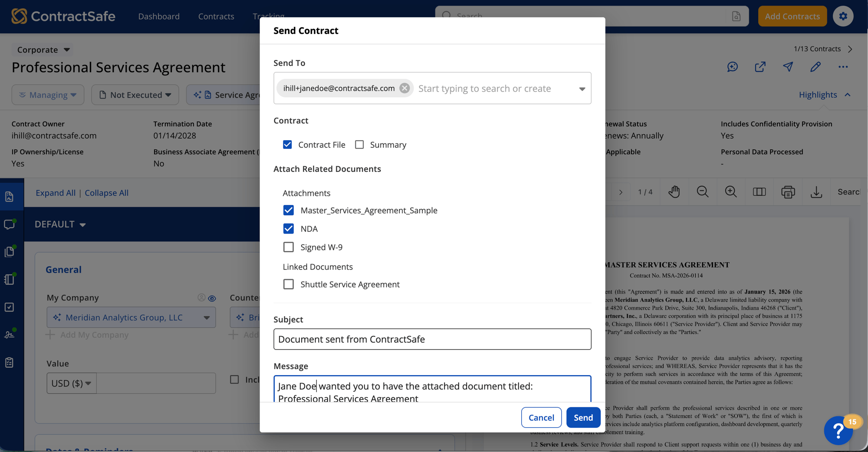The image size is (868, 452).
Task: Click the download icon in viewer toolbar
Action: [x=816, y=192]
